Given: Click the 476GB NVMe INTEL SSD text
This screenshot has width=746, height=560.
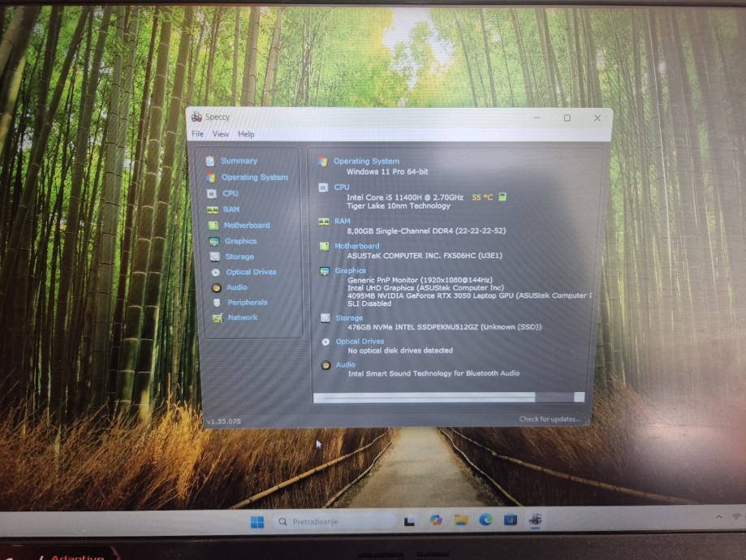Looking at the screenshot, I should (444, 327).
